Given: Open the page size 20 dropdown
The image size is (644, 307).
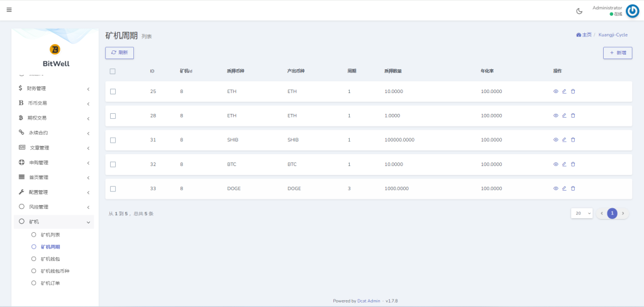Looking at the screenshot, I should tap(582, 213).
